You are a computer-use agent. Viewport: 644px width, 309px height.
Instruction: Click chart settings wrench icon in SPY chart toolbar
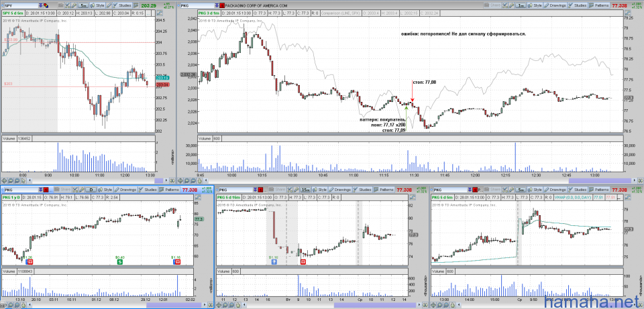point(74,5)
